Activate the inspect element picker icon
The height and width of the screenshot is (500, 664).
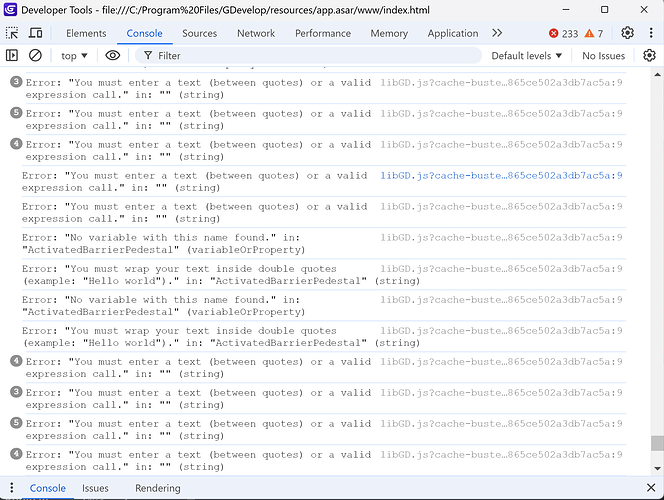click(x=12, y=33)
